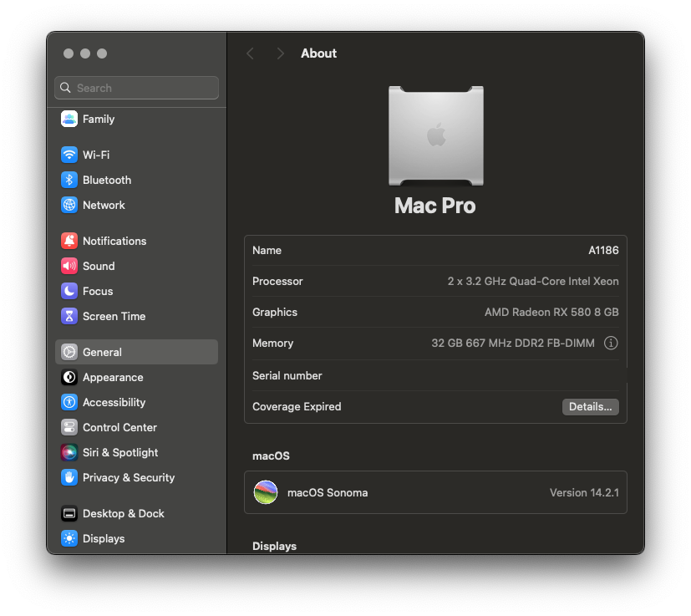The height and width of the screenshot is (616, 691).
Task: Click the Coverage Expired label
Action: click(297, 406)
